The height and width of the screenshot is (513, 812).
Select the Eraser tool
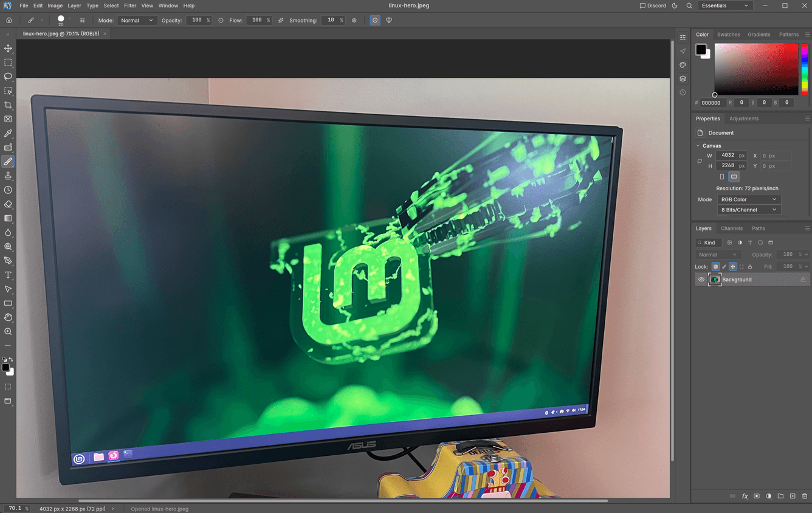point(8,204)
